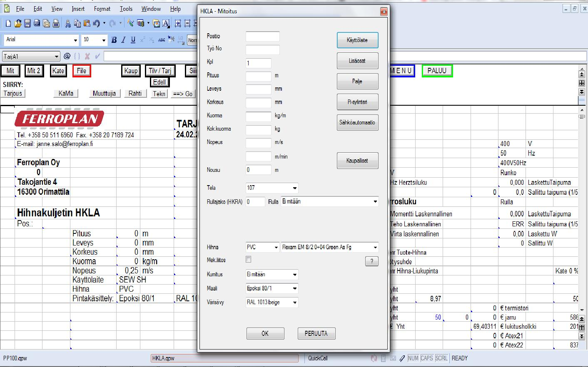Click into the Pituus input field
Viewport: 588px width, 367px height.
(258, 76)
